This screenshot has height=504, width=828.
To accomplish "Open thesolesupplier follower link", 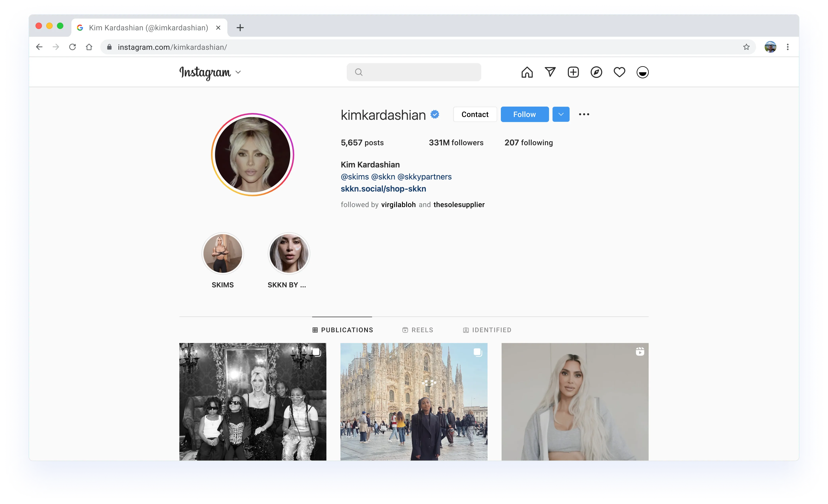I will [459, 205].
